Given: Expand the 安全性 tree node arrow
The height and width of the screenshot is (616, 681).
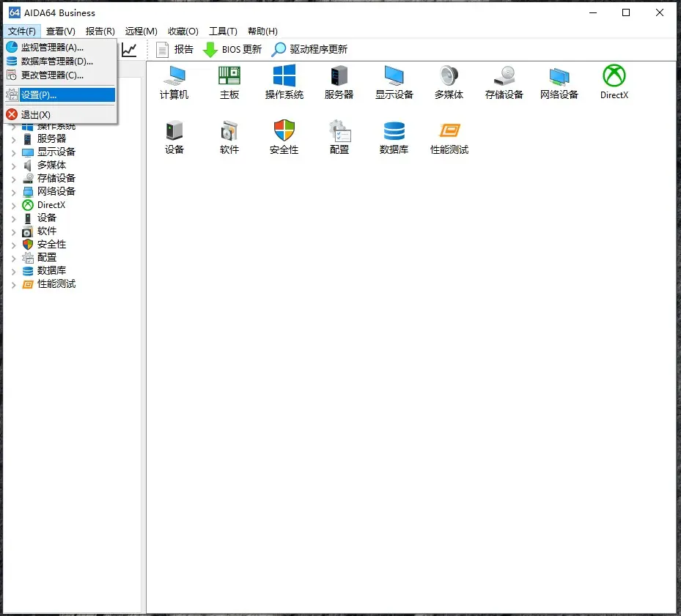Looking at the screenshot, I should (13, 245).
